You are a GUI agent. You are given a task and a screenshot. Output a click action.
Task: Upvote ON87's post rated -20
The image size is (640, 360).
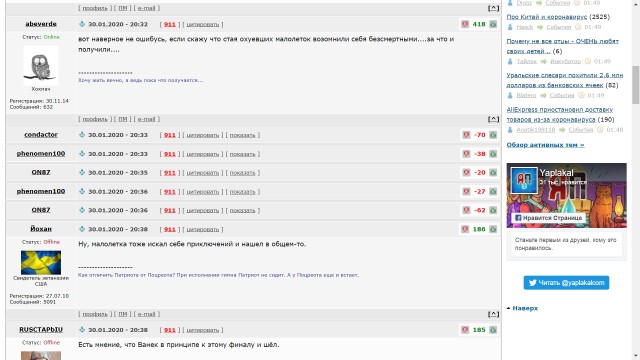[x=493, y=173]
